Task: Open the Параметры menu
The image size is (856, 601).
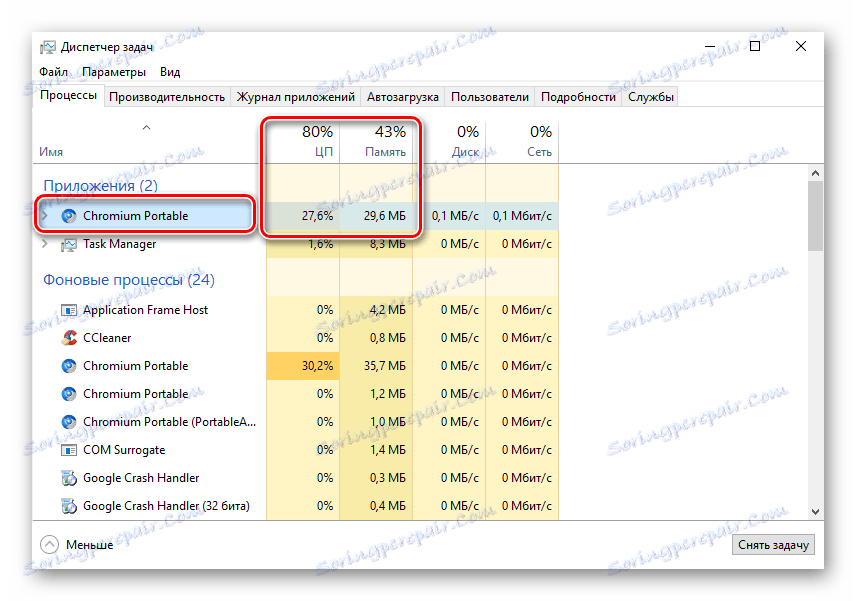Action: coord(114,72)
